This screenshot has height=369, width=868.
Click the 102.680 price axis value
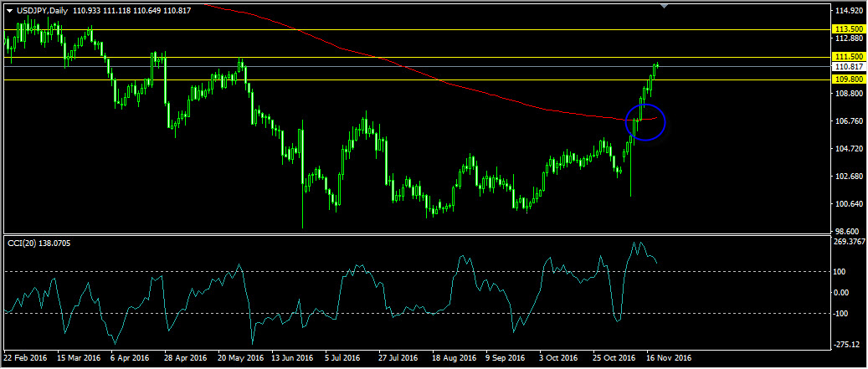(850, 177)
